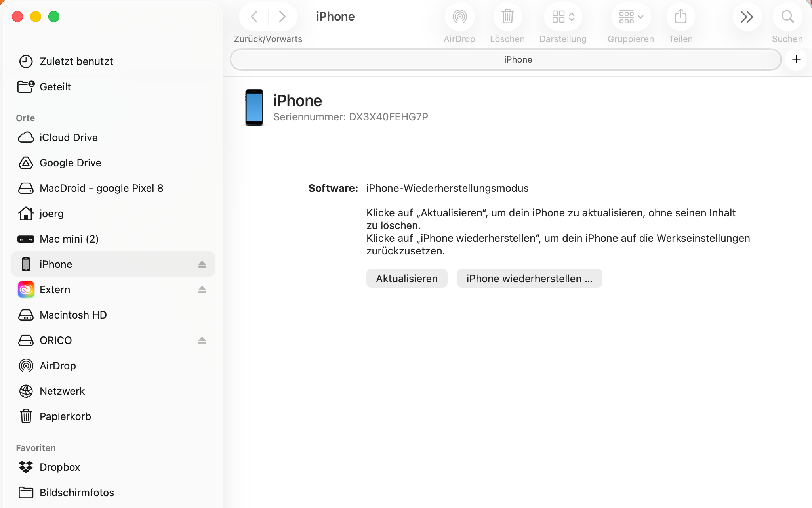Open the Gruppieren dropdown

630,17
